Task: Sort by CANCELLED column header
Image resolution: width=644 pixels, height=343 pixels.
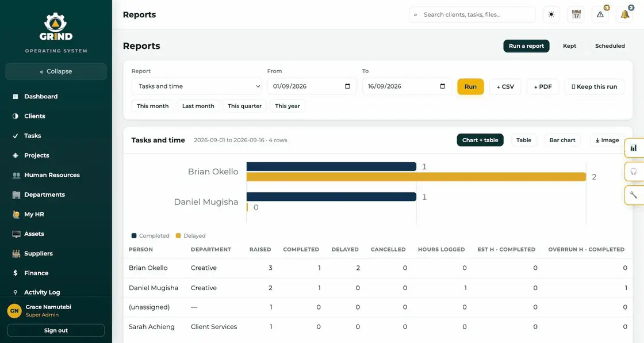Action: point(388,250)
